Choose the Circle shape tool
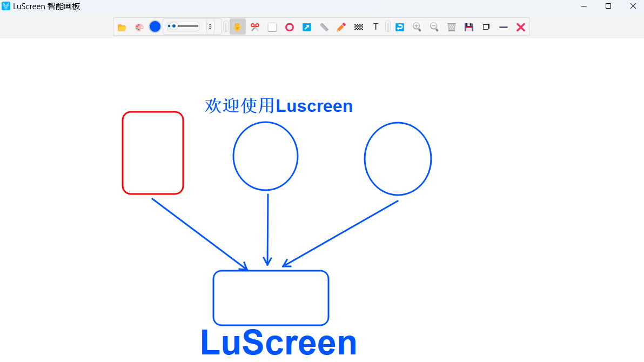This screenshot has width=644, height=362. coord(290,26)
